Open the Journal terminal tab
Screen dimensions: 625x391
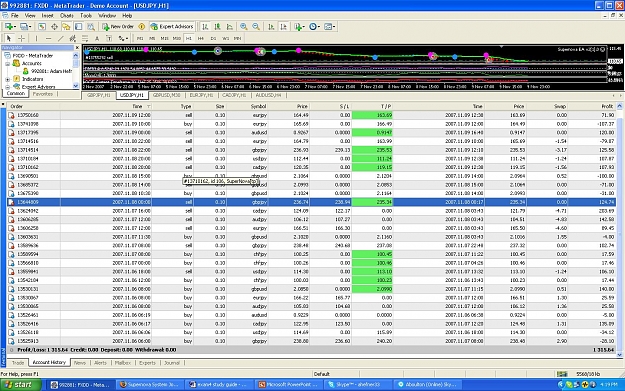(172, 363)
